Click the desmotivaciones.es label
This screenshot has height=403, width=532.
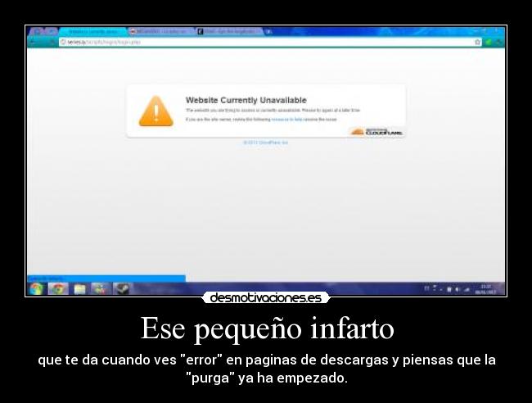coord(266,298)
